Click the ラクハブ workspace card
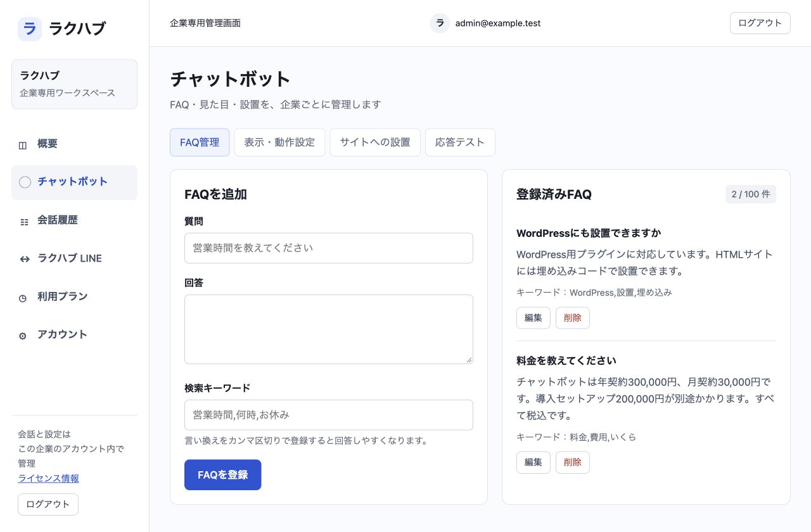 74,84
